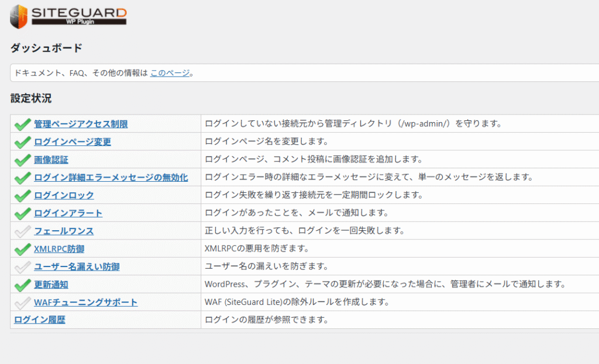
Task: Click description ユーザー名の漏えいを防ぎます。
Action: 267,266
